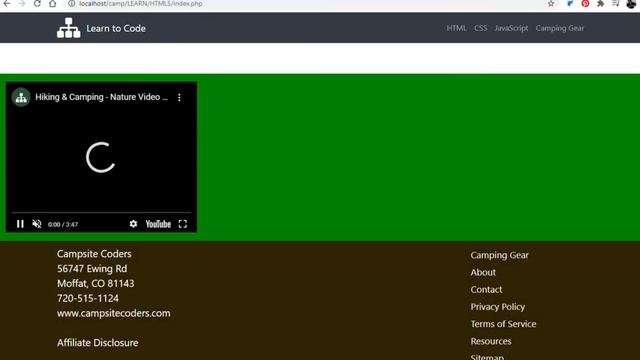Open the Privacy Policy footer link
This screenshot has width=640, height=360.
click(498, 307)
